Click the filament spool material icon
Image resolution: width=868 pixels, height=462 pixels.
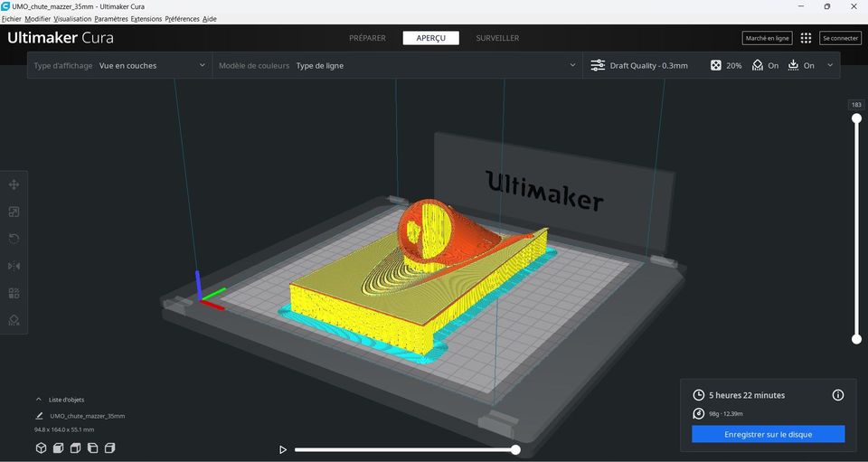coord(699,414)
